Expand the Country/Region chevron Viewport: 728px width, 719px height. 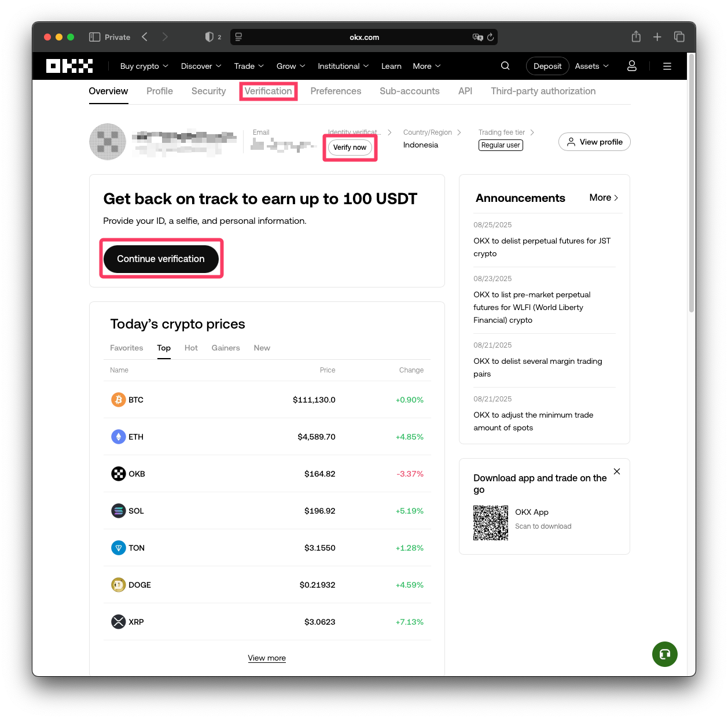point(459,132)
